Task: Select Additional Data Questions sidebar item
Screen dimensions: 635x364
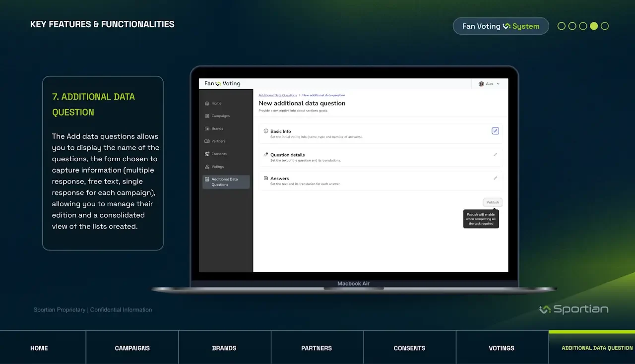Action: 226,182
